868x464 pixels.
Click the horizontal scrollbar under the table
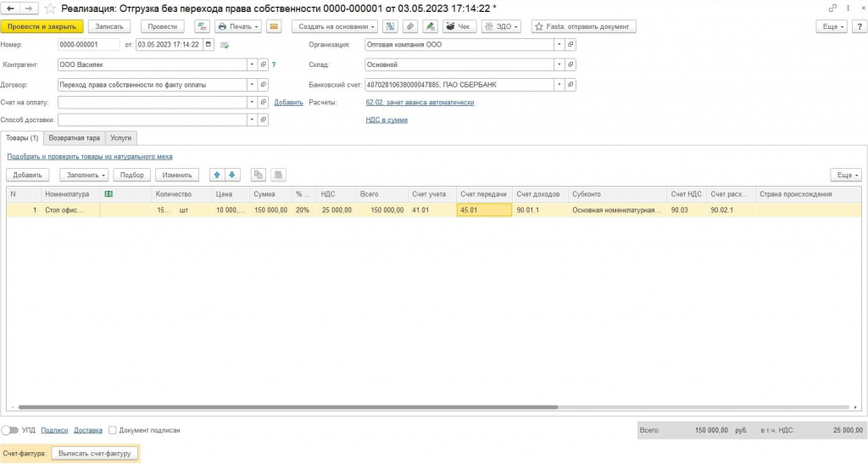(288, 407)
